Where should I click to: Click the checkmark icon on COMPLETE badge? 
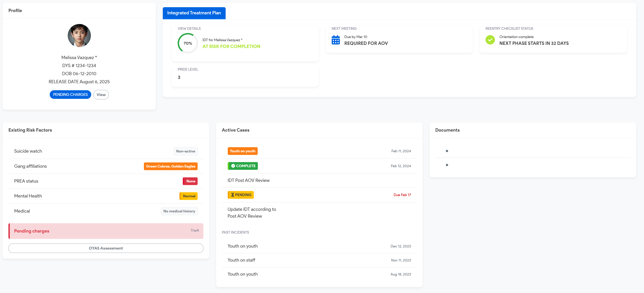(233, 166)
